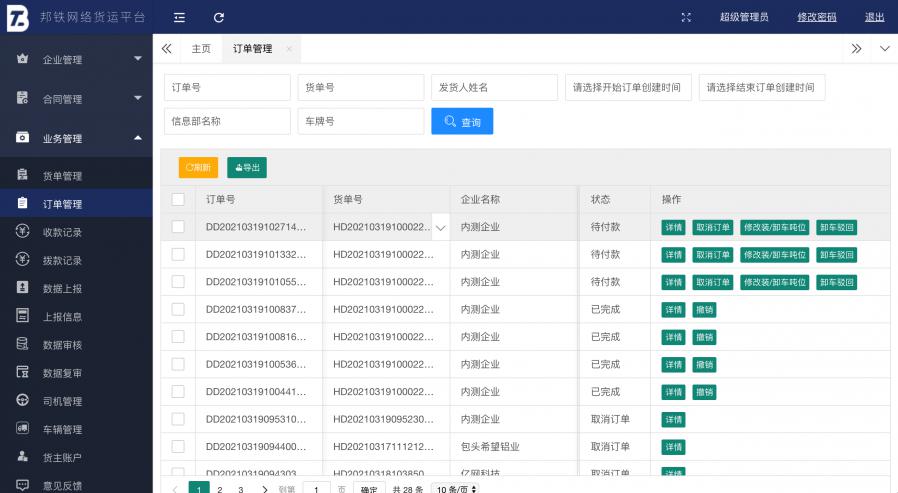Toggle fullscreen mode icon
Image resolution: width=898 pixels, height=493 pixels.
point(686,17)
